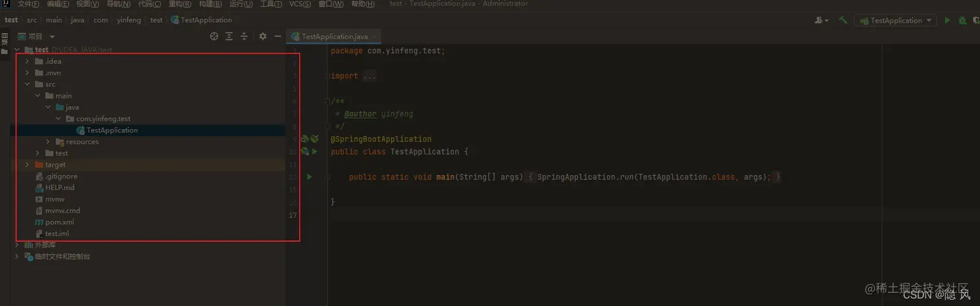Click the 'main' breadcrumb
This screenshot has width=980, height=306.
point(54,20)
